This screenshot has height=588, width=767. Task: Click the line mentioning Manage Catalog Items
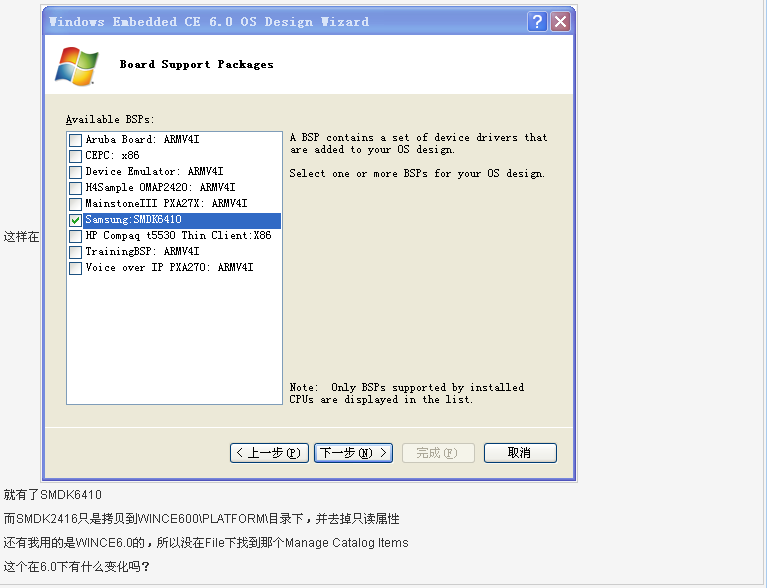tap(206, 543)
